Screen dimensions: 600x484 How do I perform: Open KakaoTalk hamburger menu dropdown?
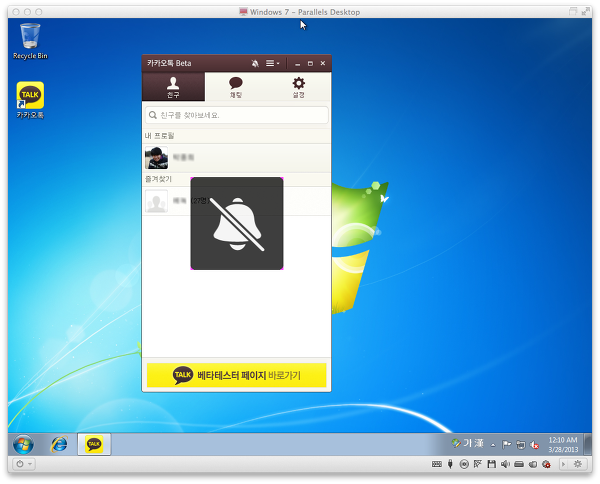click(x=272, y=64)
